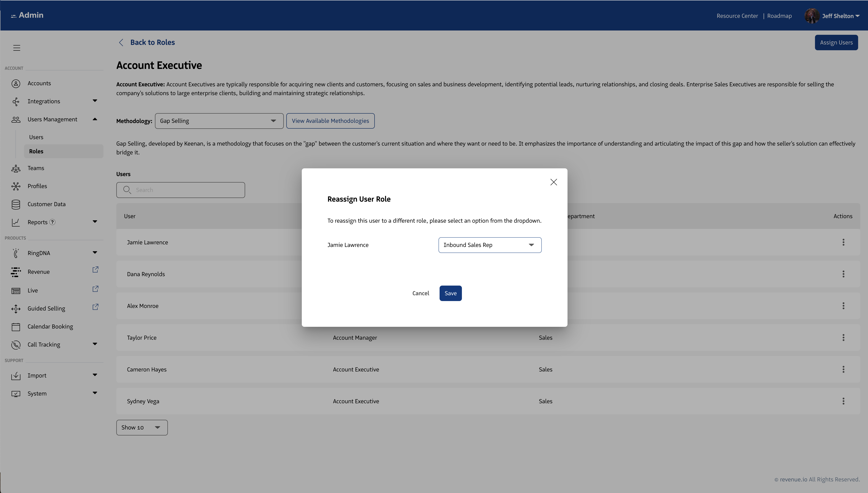Open the role dropdown for Jamie Lawrence
The height and width of the screenshot is (493, 868).
click(490, 245)
